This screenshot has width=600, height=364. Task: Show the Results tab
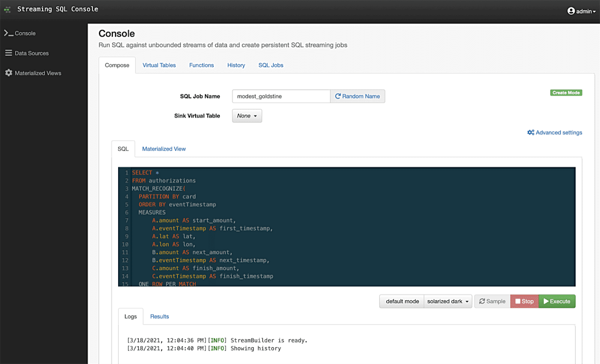(x=159, y=316)
